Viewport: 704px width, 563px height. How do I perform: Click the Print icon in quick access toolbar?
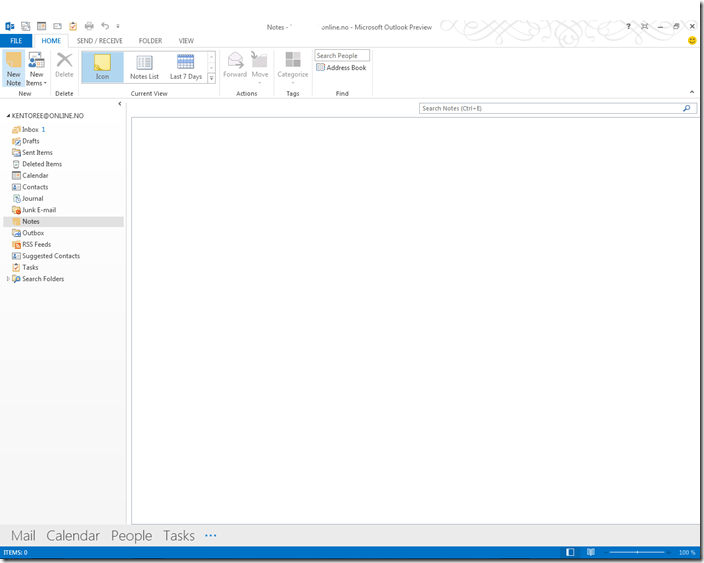tap(89, 26)
